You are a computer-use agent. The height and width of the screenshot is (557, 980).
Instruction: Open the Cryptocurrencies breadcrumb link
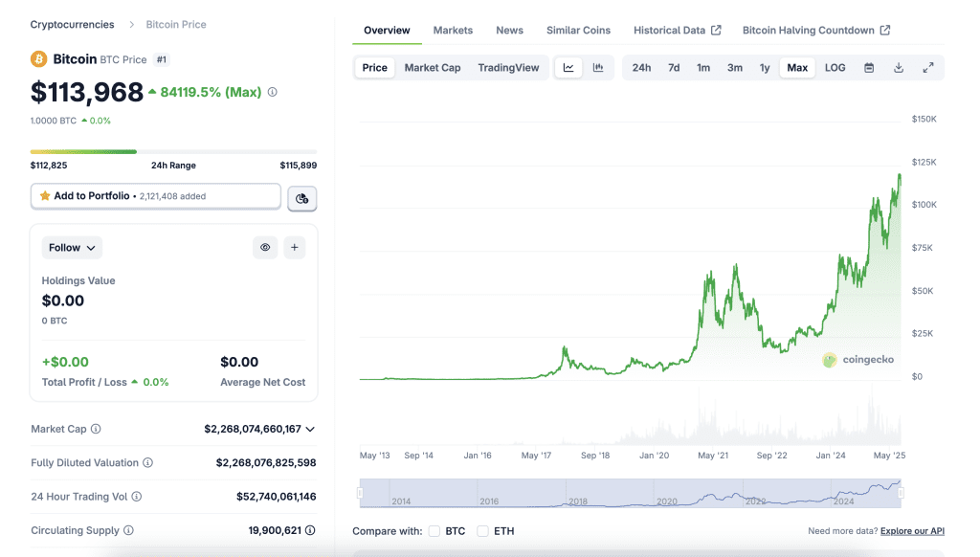(73, 24)
